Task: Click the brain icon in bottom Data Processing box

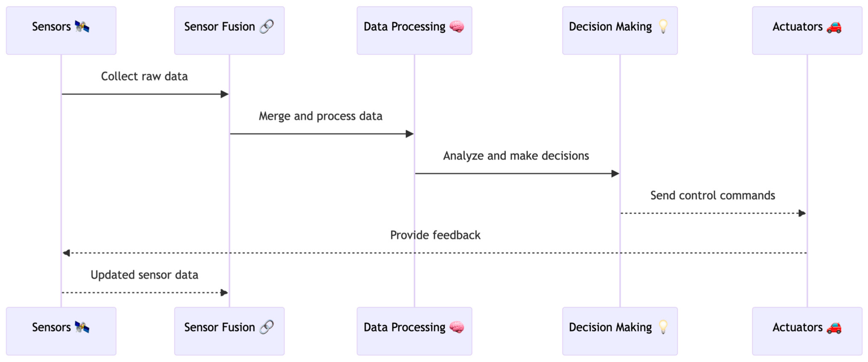Action: [x=457, y=327]
